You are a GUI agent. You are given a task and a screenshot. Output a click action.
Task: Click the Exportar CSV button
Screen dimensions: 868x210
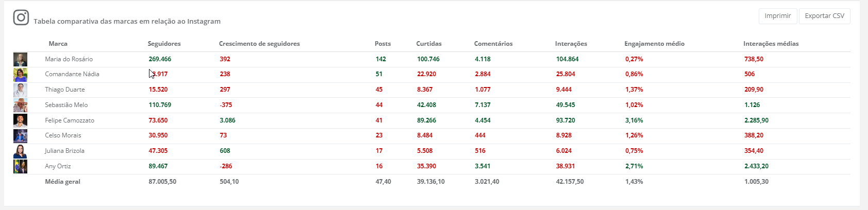(x=824, y=16)
